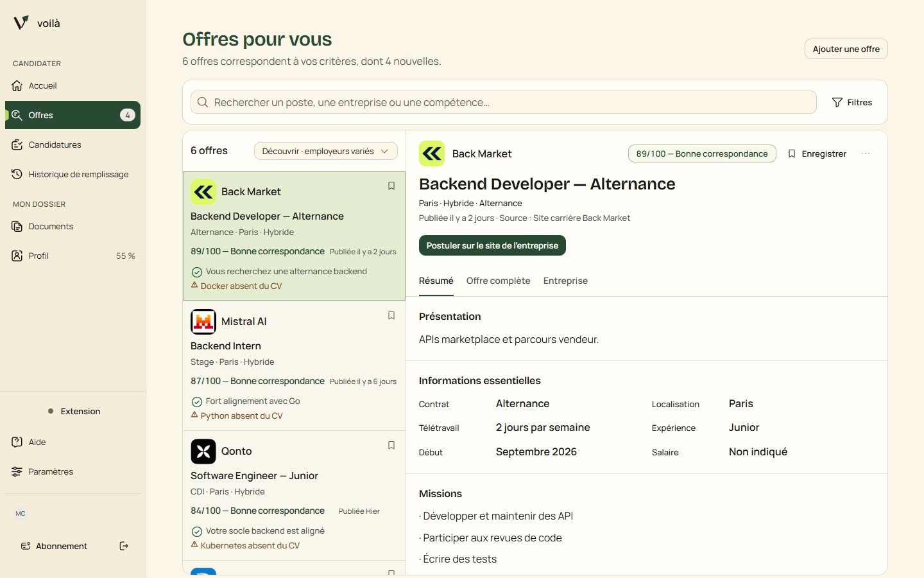Click the 'Junior' experience value

click(x=744, y=428)
